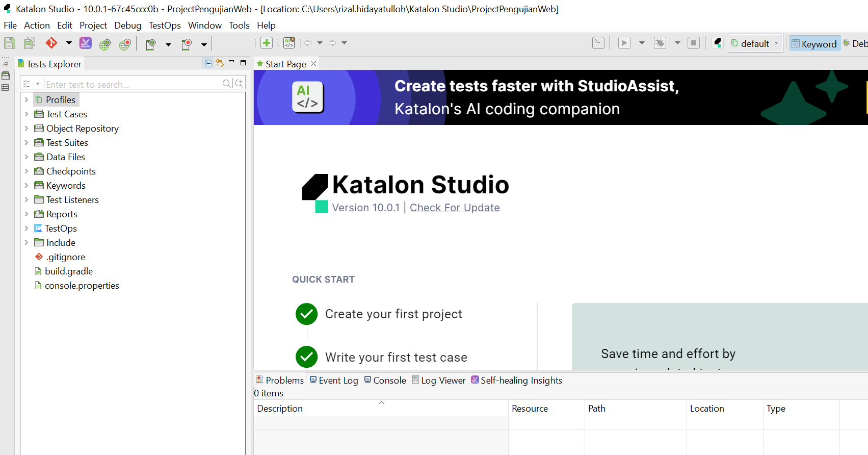Expand the Test Cases folder
This screenshot has height=455, width=868.
[x=27, y=114]
